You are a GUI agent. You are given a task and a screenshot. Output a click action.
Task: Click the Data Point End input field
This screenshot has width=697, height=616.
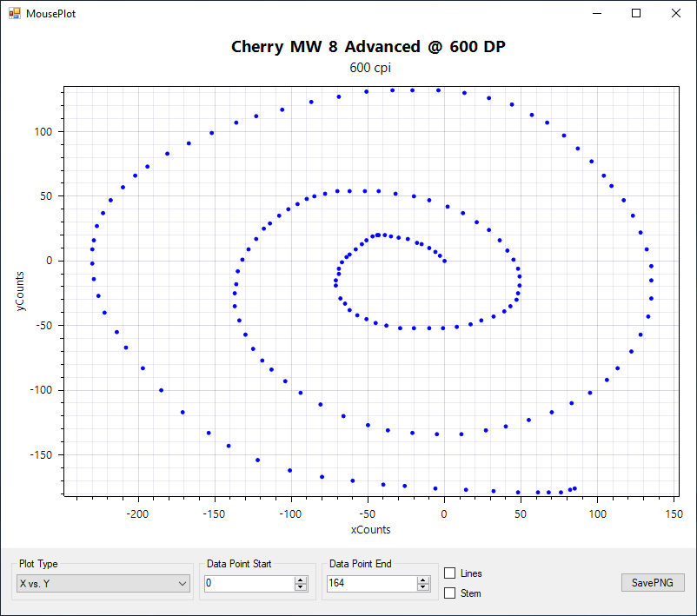click(x=372, y=583)
